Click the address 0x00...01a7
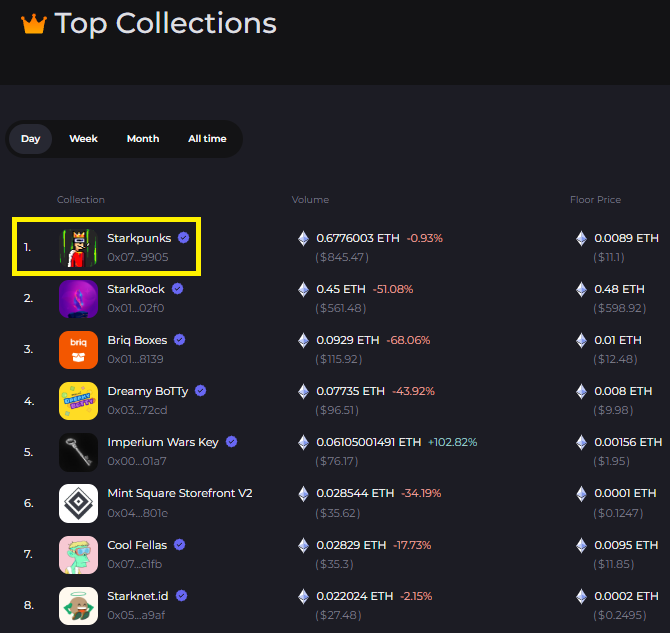The width and height of the screenshot is (670, 633). [x=137, y=461]
